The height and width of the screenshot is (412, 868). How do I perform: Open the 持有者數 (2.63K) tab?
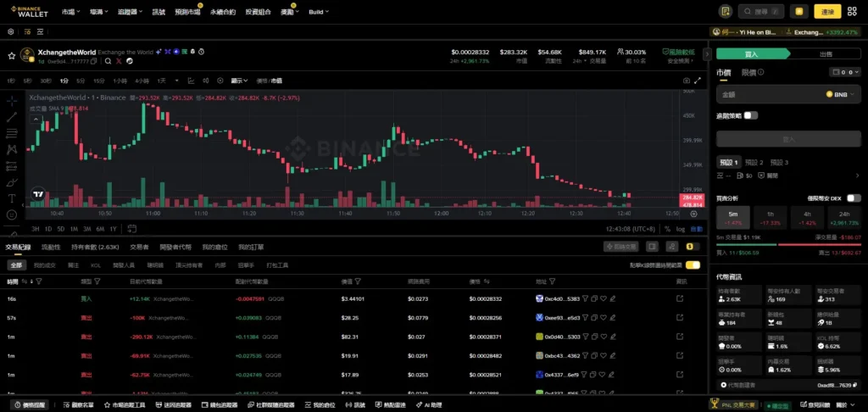click(x=95, y=247)
